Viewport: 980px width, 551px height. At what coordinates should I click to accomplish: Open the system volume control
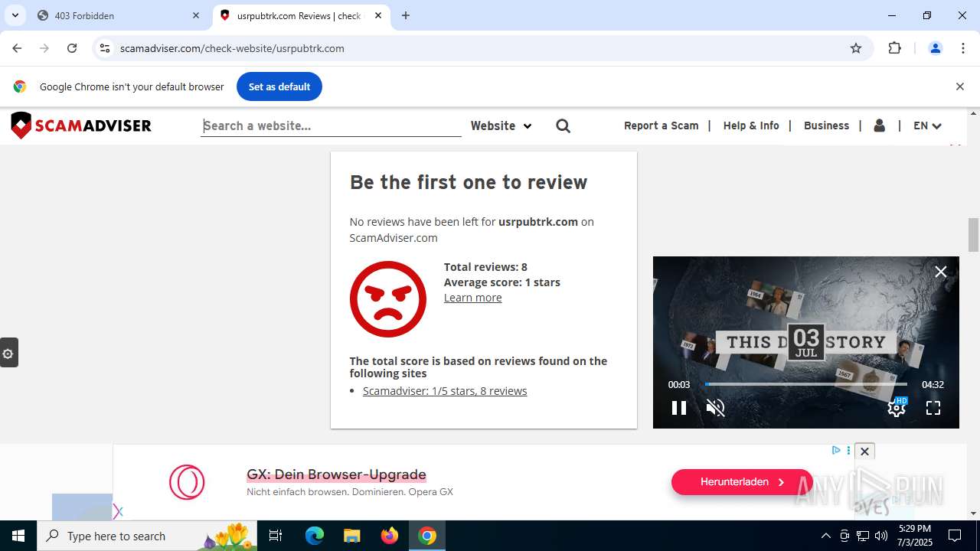[x=881, y=536]
